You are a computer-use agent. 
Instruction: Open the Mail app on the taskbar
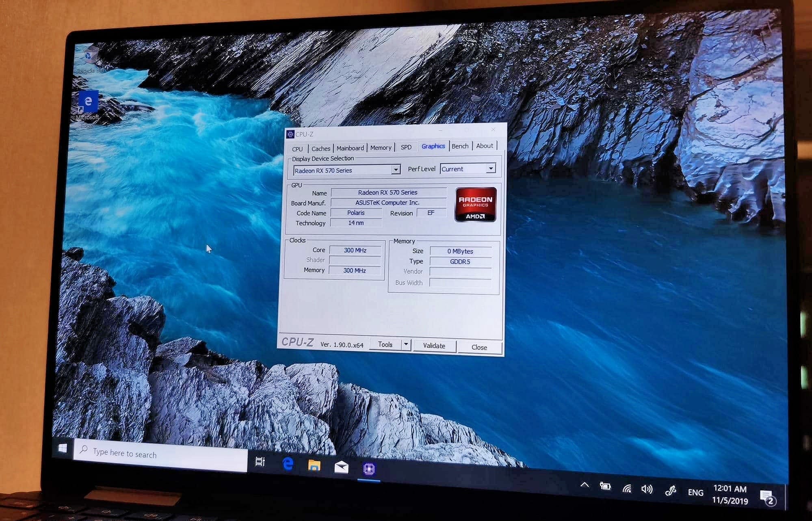341,467
